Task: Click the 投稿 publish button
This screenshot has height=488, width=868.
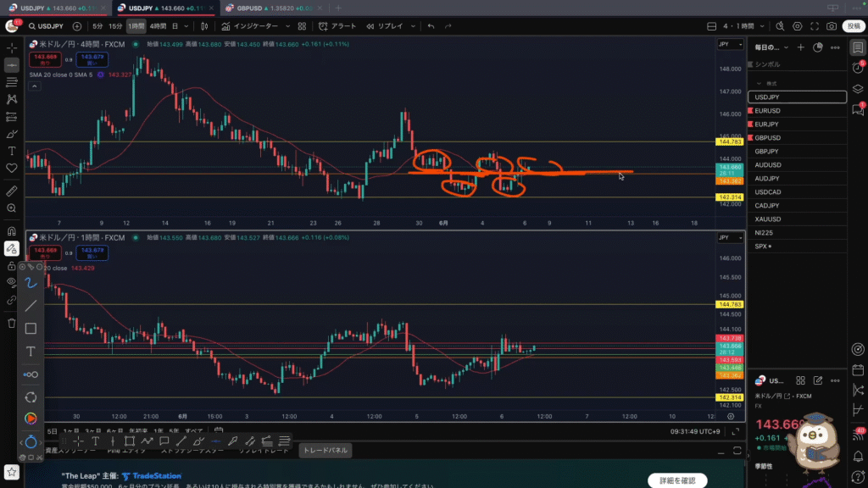Action: coord(854,26)
